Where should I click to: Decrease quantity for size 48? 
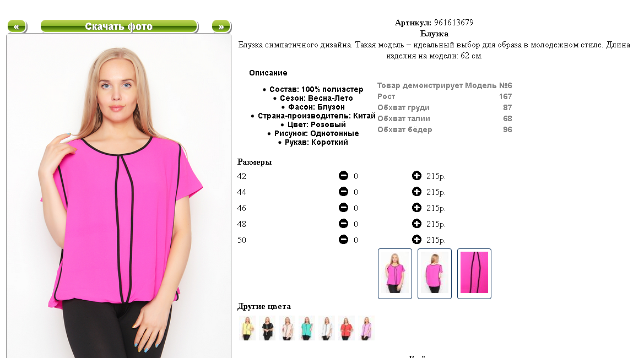[343, 224]
